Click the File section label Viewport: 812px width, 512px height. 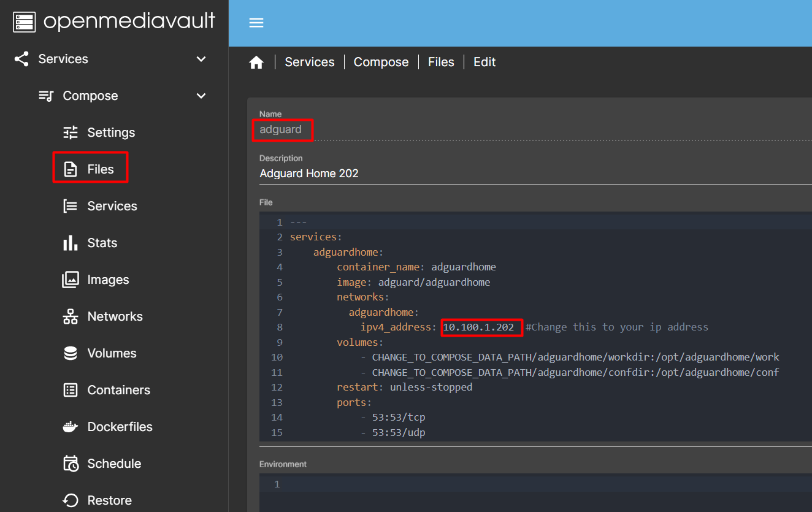click(x=266, y=202)
